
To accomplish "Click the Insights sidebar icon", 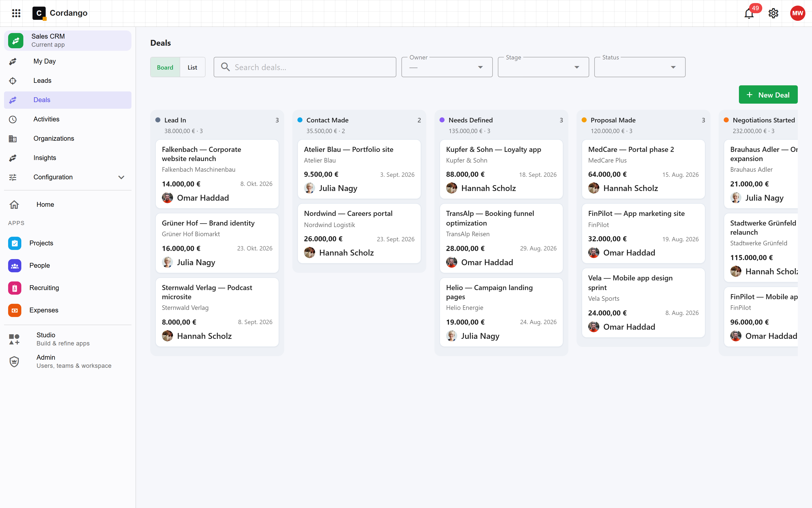I will point(13,158).
